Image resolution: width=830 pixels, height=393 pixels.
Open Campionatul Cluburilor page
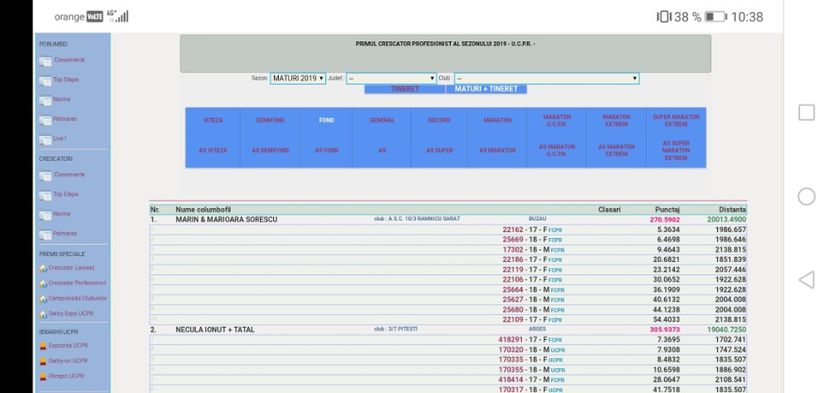(77, 299)
